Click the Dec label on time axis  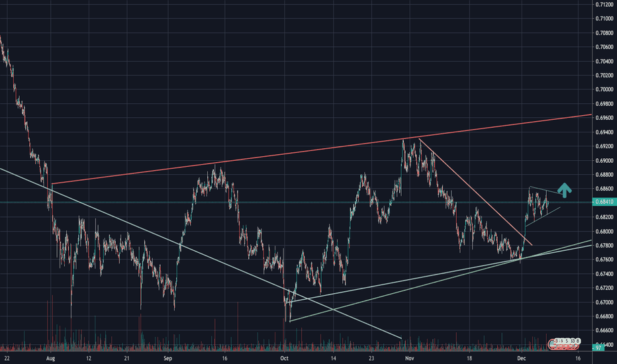[521, 358]
